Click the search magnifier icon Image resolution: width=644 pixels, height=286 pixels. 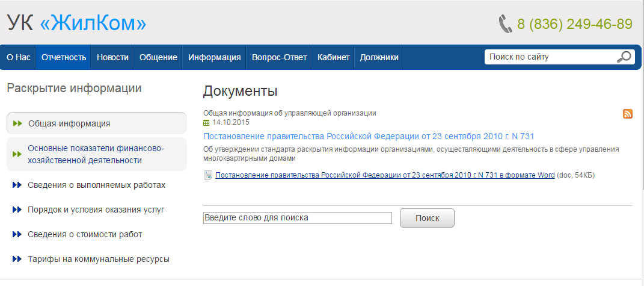click(x=624, y=57)
